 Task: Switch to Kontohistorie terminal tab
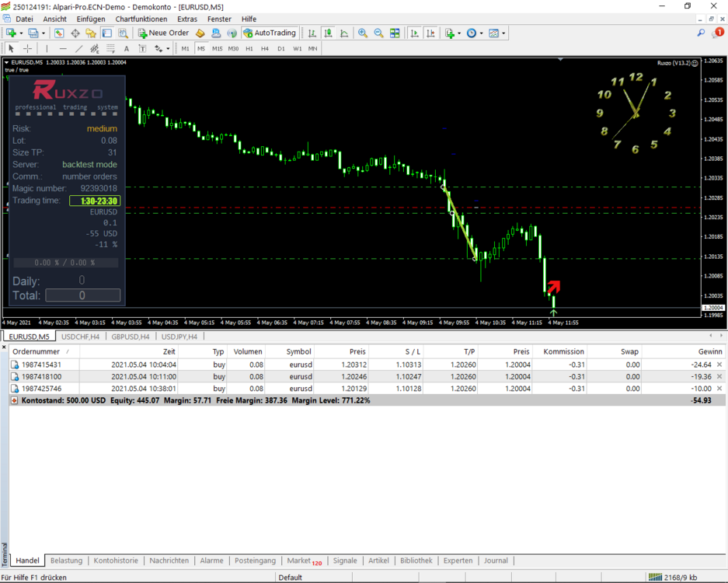[116, 560]
